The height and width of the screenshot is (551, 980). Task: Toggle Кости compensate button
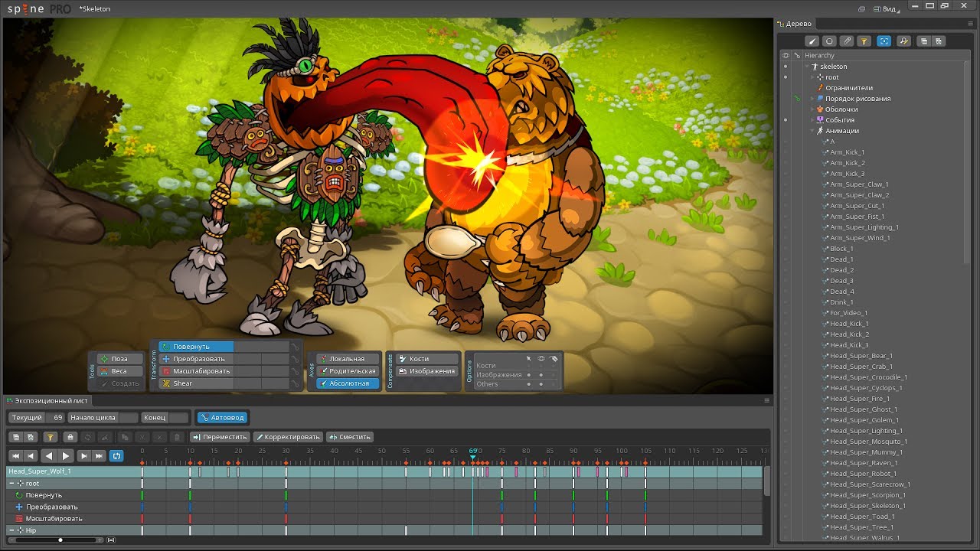tap(427, 359)
